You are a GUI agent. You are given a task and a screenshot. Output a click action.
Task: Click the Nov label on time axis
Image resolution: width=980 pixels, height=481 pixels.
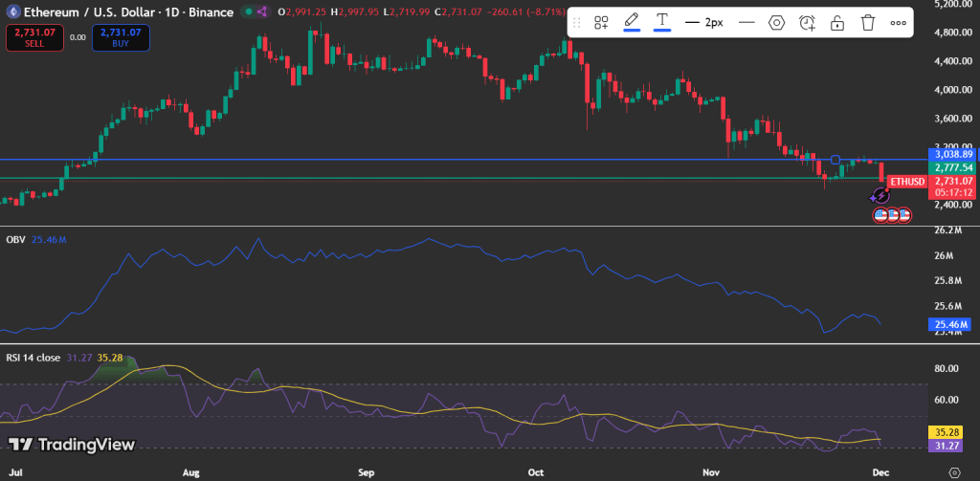(x=711, y=471)
